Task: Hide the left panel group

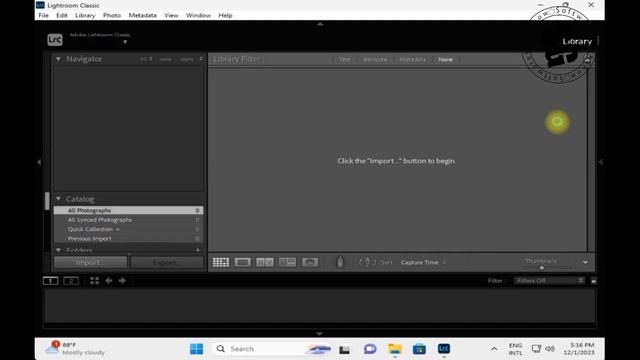Action: tap(39, 162)
